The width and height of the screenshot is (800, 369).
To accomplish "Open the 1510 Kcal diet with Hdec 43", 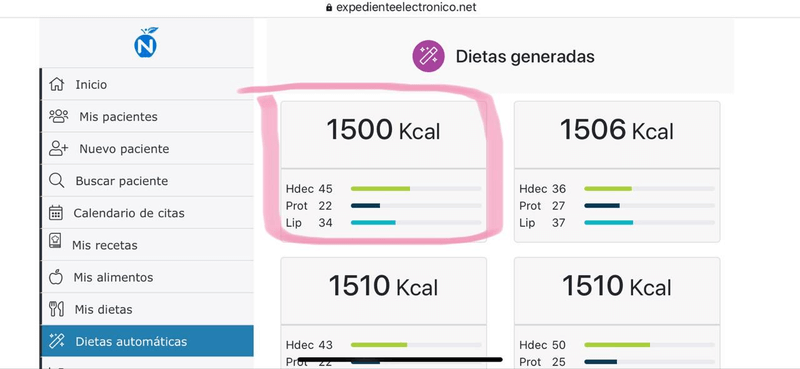I will click(x=383, y=312).
